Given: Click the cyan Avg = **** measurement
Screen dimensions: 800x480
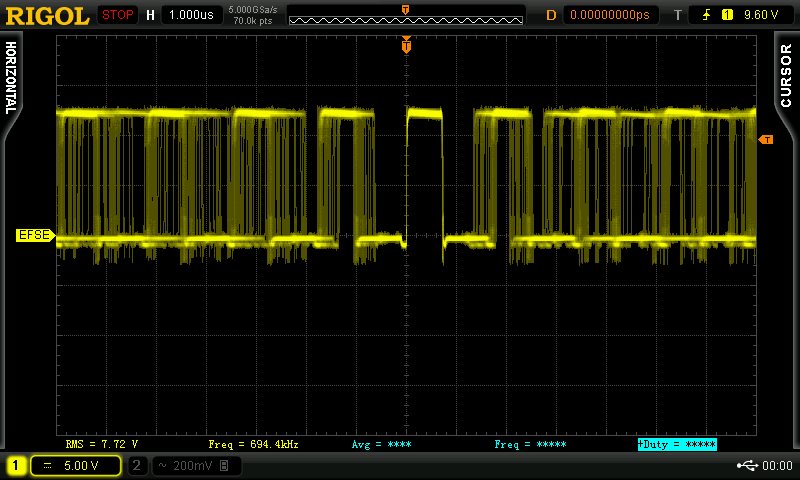Looking at the screenshot, I should point(382,444).
